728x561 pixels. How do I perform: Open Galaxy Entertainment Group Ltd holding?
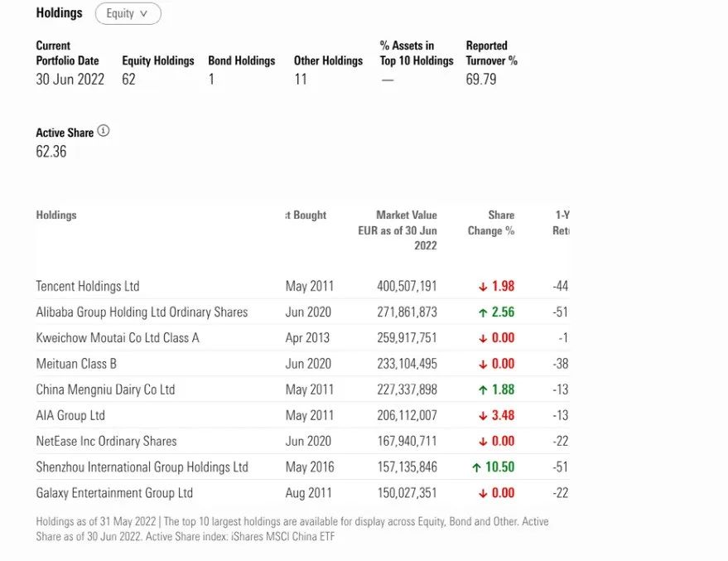tap(114, 493)
